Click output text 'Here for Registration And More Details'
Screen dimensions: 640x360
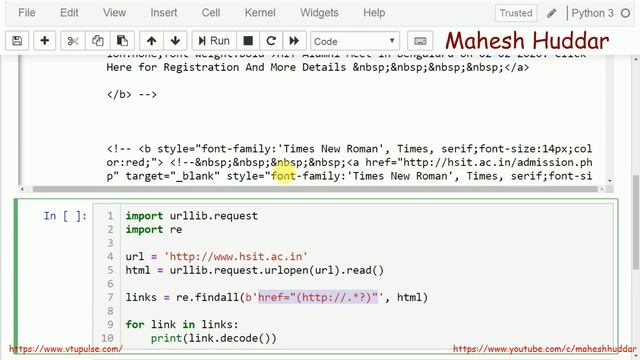tap(226, 67)
